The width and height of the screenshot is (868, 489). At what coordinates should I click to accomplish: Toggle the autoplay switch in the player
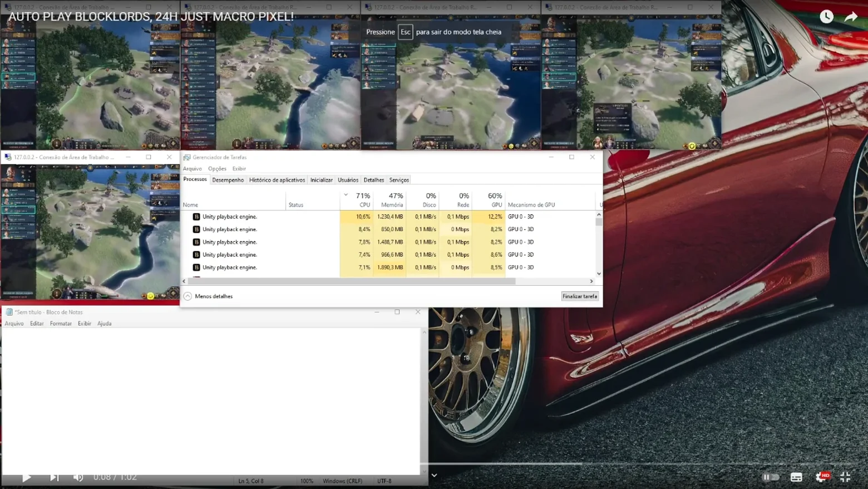pos(771,477)
